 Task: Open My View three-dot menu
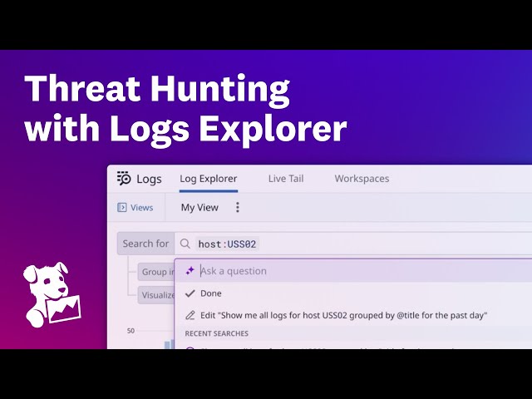click(x=238, y=207)
